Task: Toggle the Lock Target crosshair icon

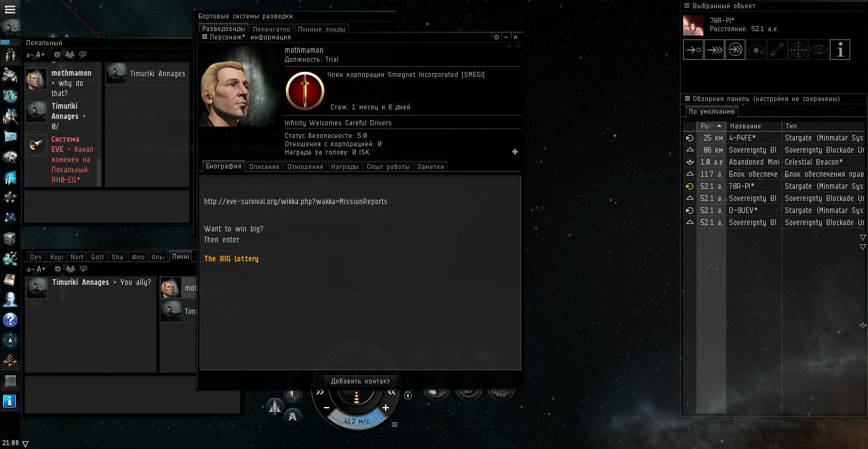Action: 798,50
